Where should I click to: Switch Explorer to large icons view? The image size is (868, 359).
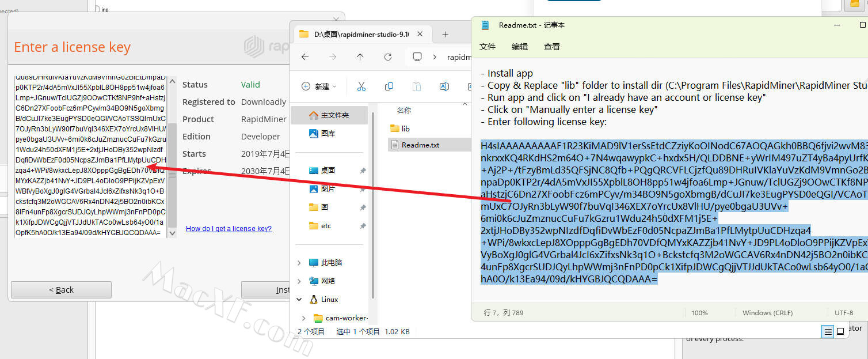pos(840,331)
